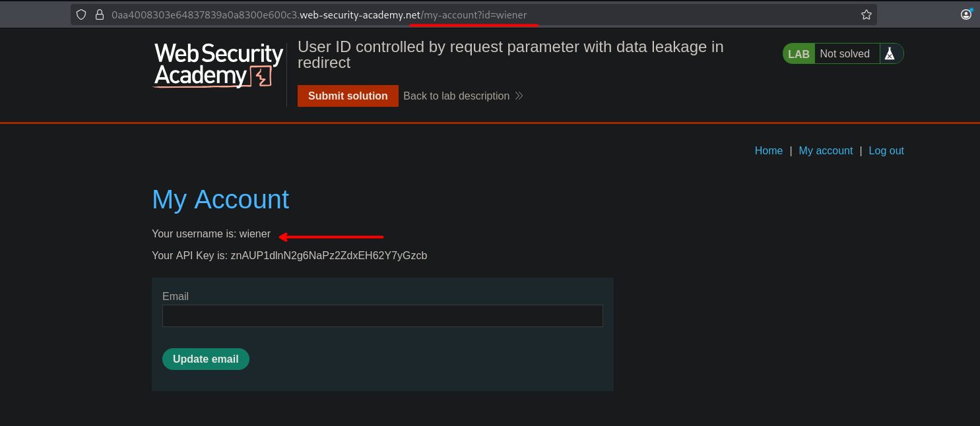980x426 pixels.
Task: Click the Not solved status label
Action: point(845,54)
